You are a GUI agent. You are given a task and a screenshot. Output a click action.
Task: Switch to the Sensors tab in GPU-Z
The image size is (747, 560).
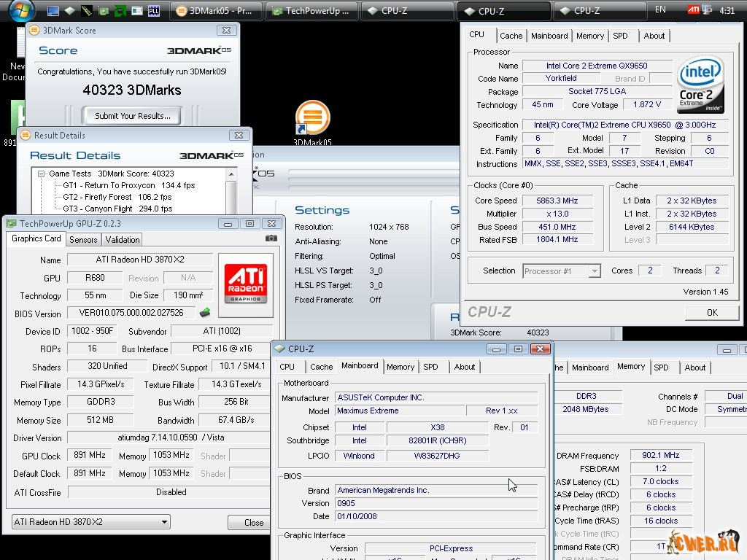[83, 240]
